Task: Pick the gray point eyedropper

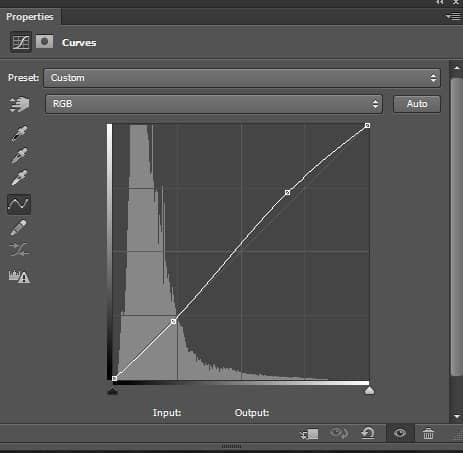Action: tap(19, 156)
